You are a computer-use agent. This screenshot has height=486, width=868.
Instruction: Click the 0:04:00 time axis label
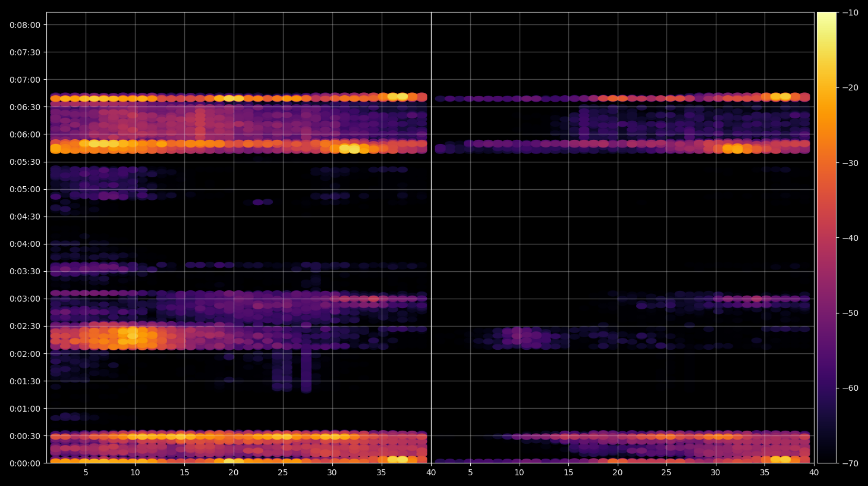point(25,244)
